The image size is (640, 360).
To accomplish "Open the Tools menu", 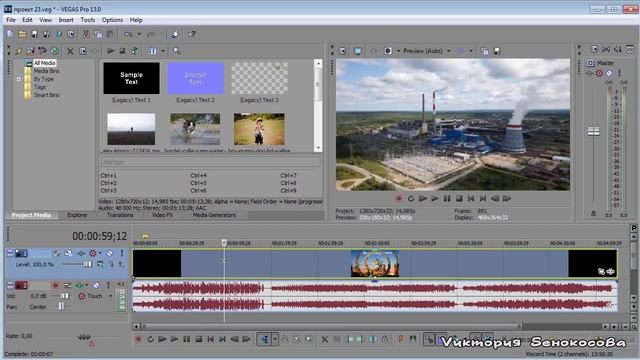I will [87, 20].
